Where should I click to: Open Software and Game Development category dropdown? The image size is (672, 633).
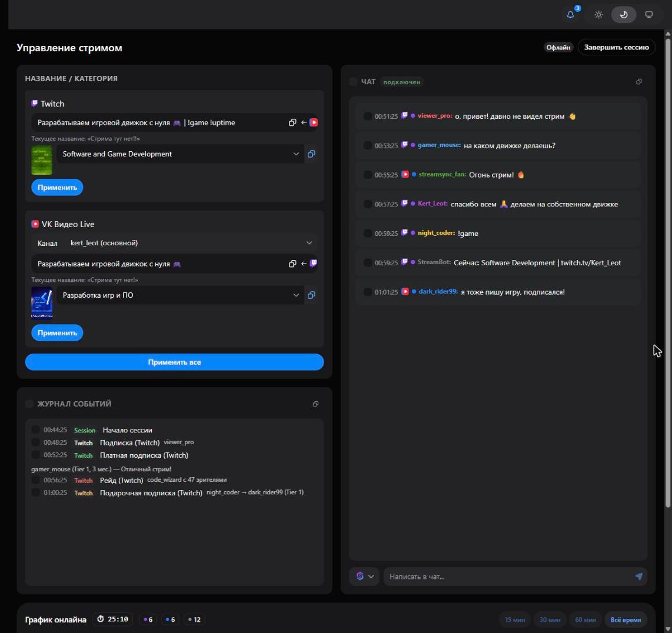coord(181,154)
